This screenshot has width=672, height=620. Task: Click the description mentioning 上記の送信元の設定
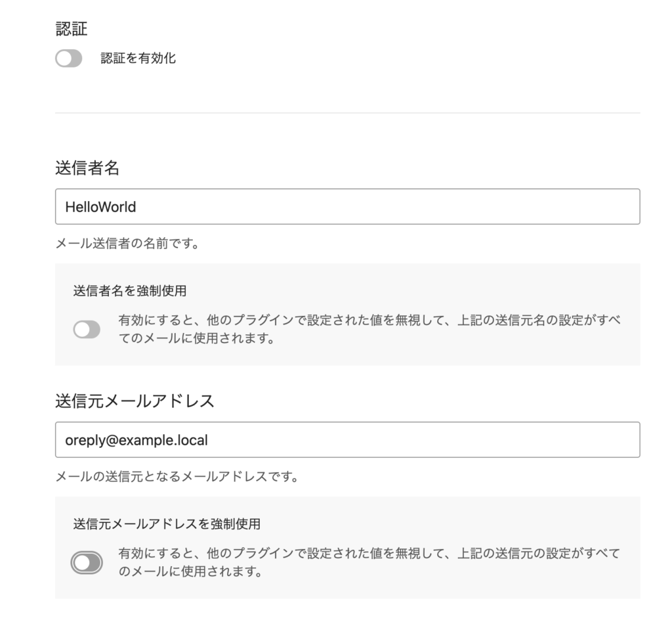pos(369,563)
